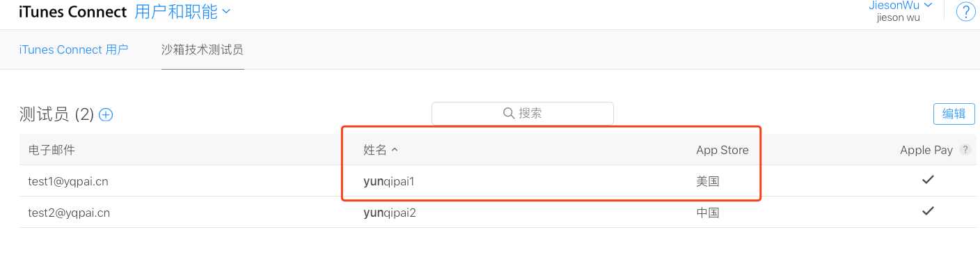
Task: Select the yunqipai2 name entry
Action: 390,213
